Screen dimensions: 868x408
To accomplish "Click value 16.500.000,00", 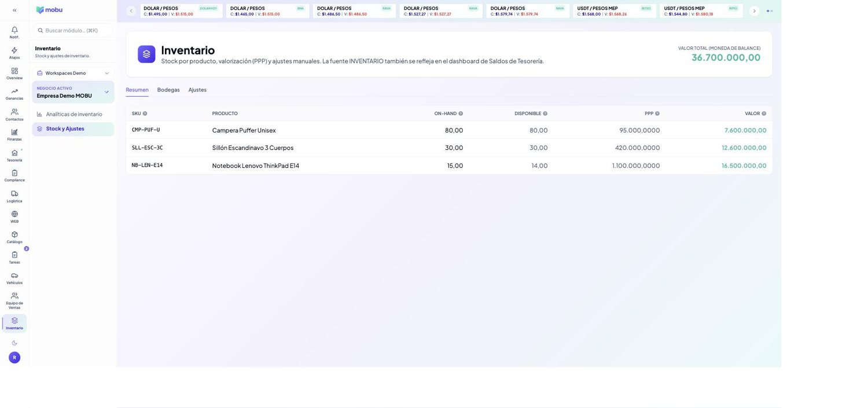I will point(744,166).
